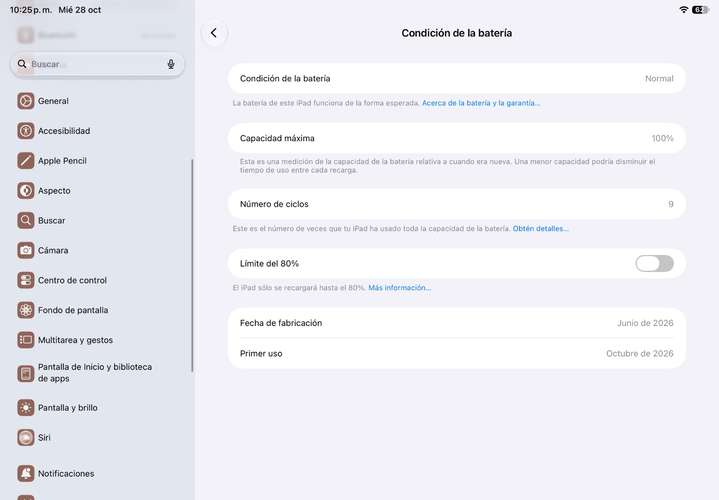The image size is (719, 500).
Task: Tap the Accesibilidad icon
Action: 26,131
